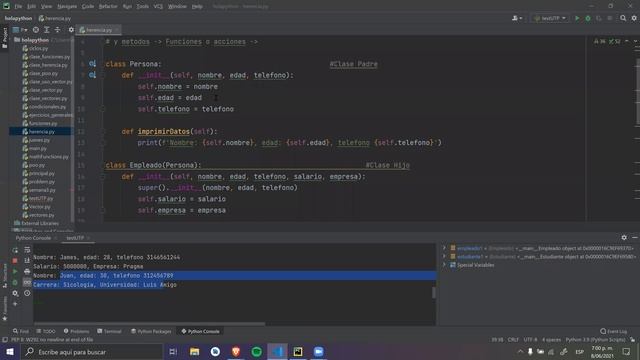Open ciclos.py in the project tree
This screenshot has width=640, height=360.
(x=38, y=48)
